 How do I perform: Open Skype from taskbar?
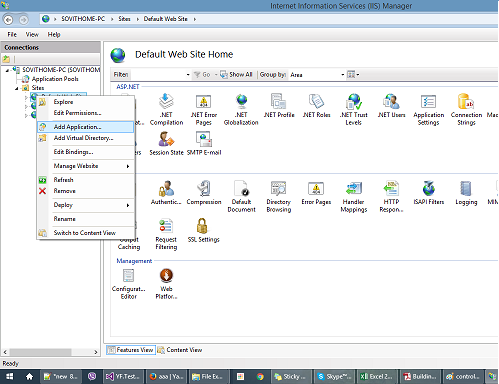(x=334, y=377)
